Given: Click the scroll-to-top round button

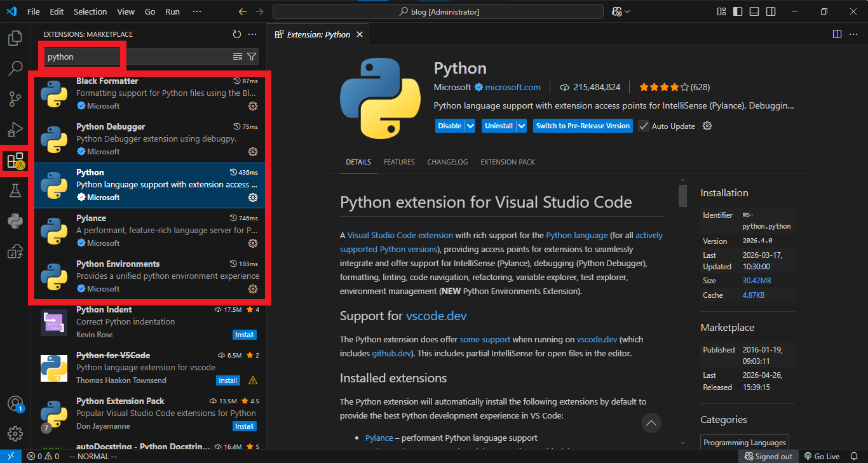Looking at the screenshot, I should pyautogui.click(x=651, y=422).
